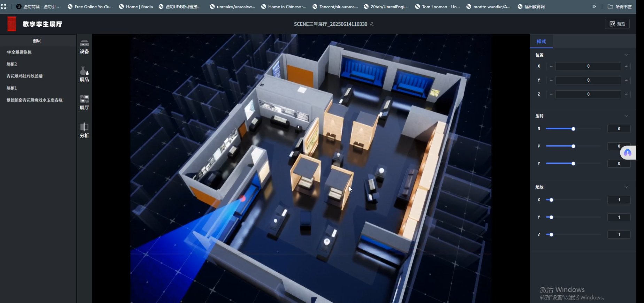Click the rotation R value field
This screenshot has height=303, width=644.
tap(619, 129)
